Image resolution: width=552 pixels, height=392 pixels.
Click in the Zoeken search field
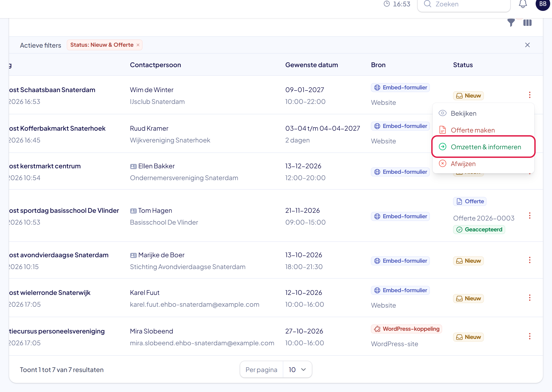click(x=464, y=4)
